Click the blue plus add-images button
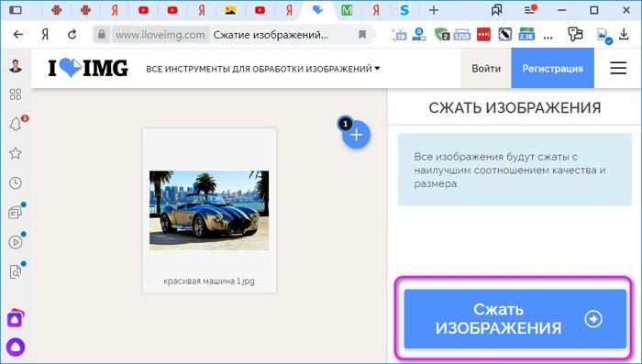642x364 pixels. click(356, 134)
